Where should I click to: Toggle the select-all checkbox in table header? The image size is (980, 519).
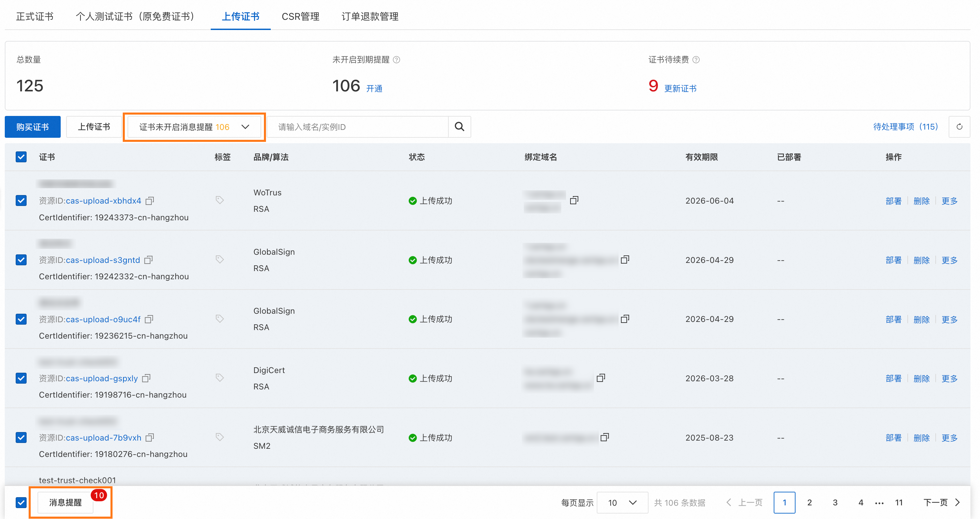pyautogui.click(x=21, y=157)
